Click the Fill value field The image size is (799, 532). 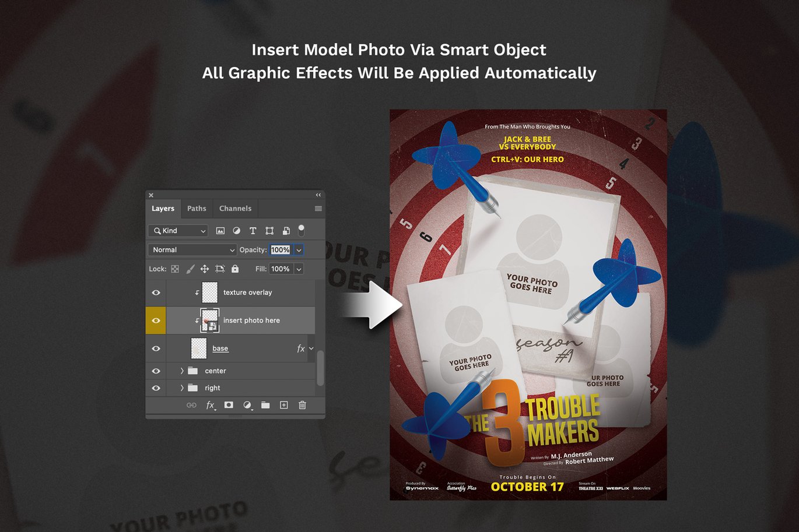coord(281,269)
